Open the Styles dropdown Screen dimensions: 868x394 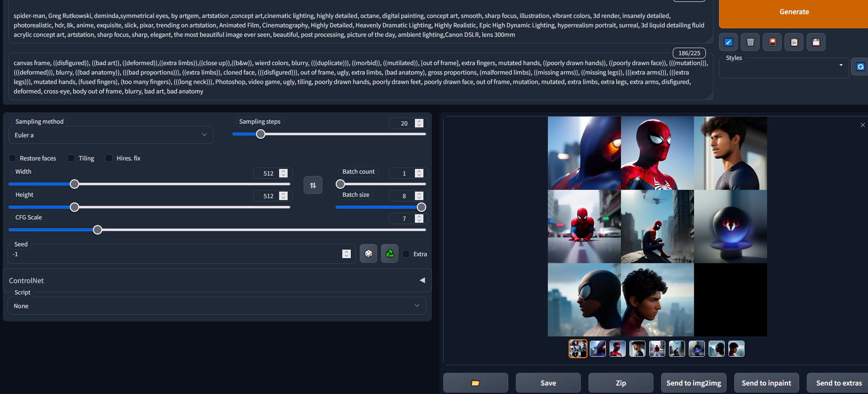[x=784, y=69]
